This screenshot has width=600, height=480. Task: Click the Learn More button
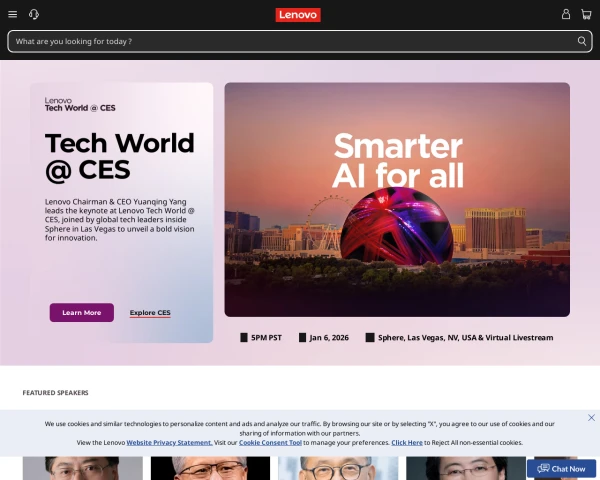click(x=82, y=312)
